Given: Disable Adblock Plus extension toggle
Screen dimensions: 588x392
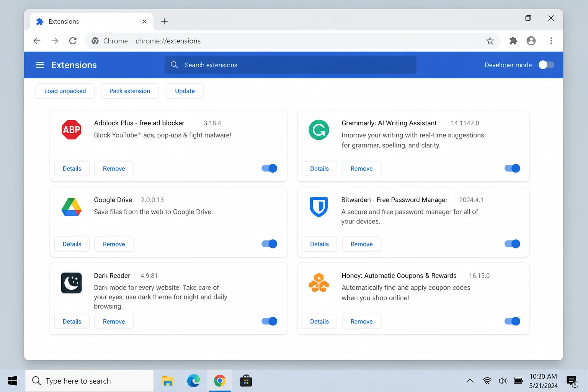Looking at the screenshot, I should click(x=269, y=168).
